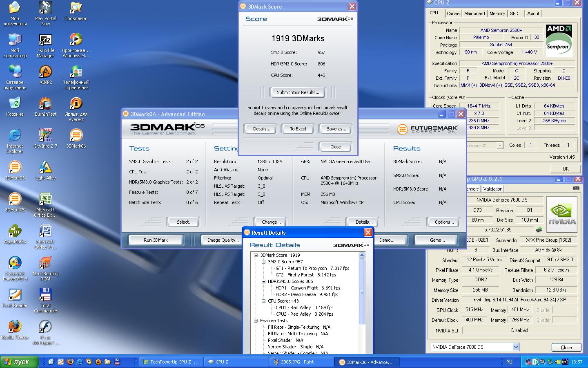Viewport: 588px width, 368px height.
Task: Open the 3DMark06 desktop shortcut
Action: 76,138
